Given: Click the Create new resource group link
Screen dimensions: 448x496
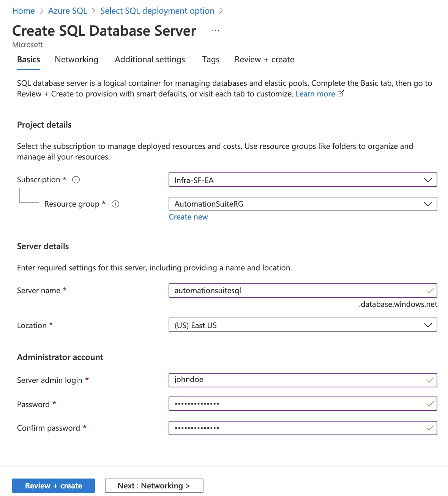Looking at the screenshot, I should pos(188,217).
